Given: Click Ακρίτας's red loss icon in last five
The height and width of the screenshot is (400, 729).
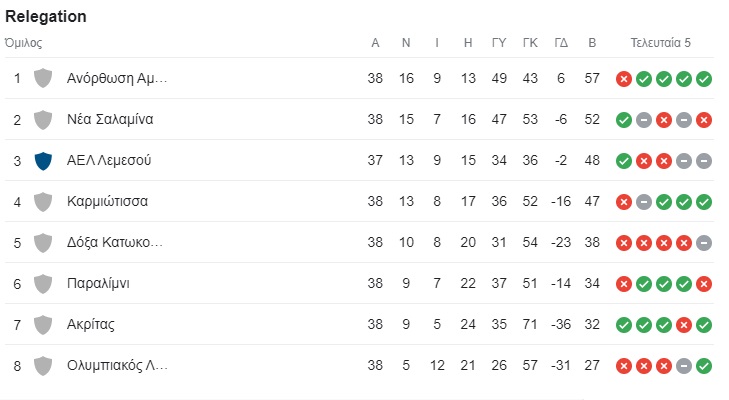Looking at the screenshot, I should (x=684, y=325).
